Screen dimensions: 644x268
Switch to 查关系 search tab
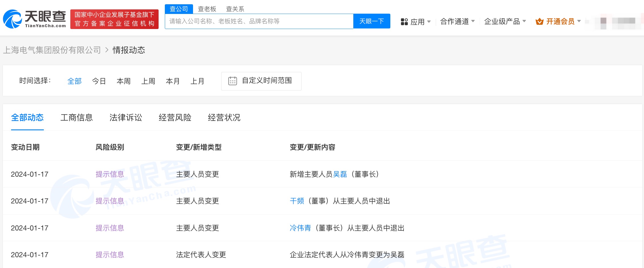coord(235,9)
